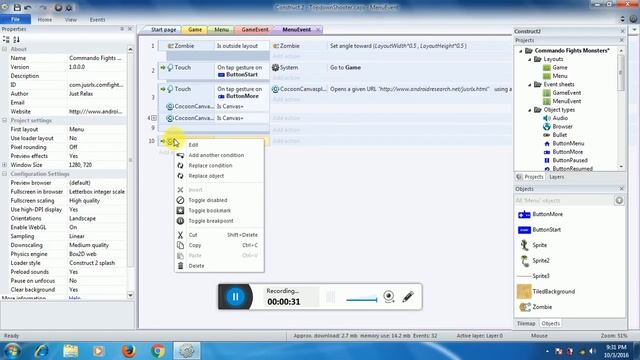Viewport: 640px width, 360px height.
Task: Click ButtonStart icon in Objects panel
Action: coord(524,230)
